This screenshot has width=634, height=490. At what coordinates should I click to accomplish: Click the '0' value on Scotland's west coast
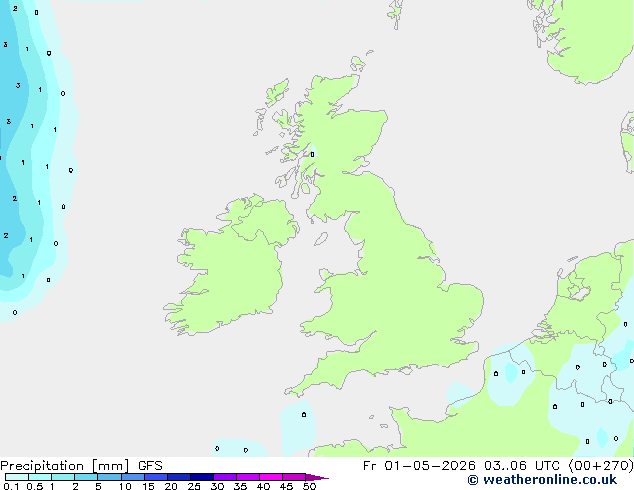(312, 154)
